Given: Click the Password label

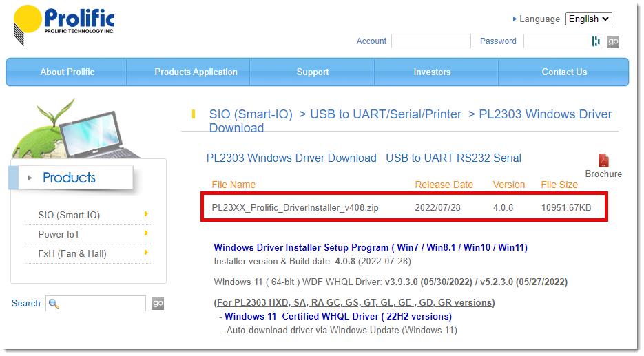Looking at the screenshot, I should 498,41.
